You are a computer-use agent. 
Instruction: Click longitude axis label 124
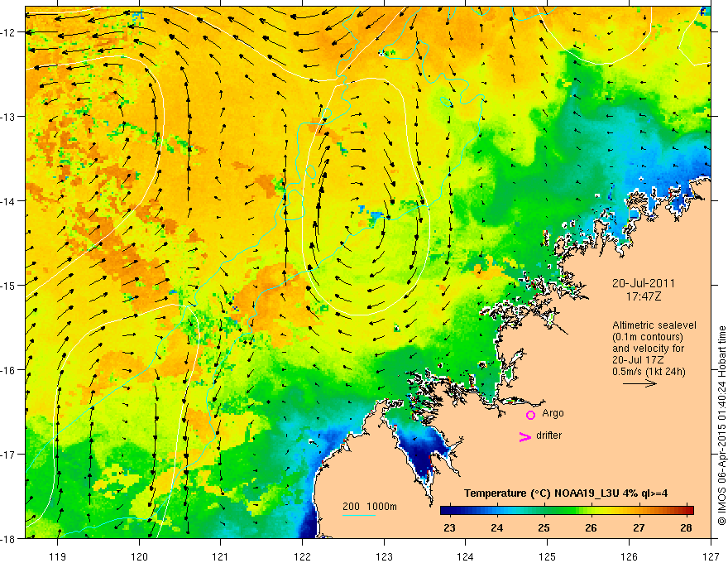(466, 556)
